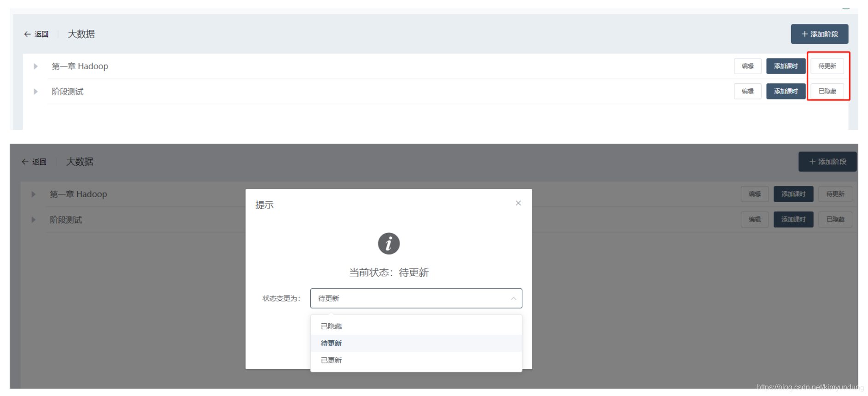Click the dimmed back arrow in the bottom panel
868x396 pixels.
coord(25,162)
